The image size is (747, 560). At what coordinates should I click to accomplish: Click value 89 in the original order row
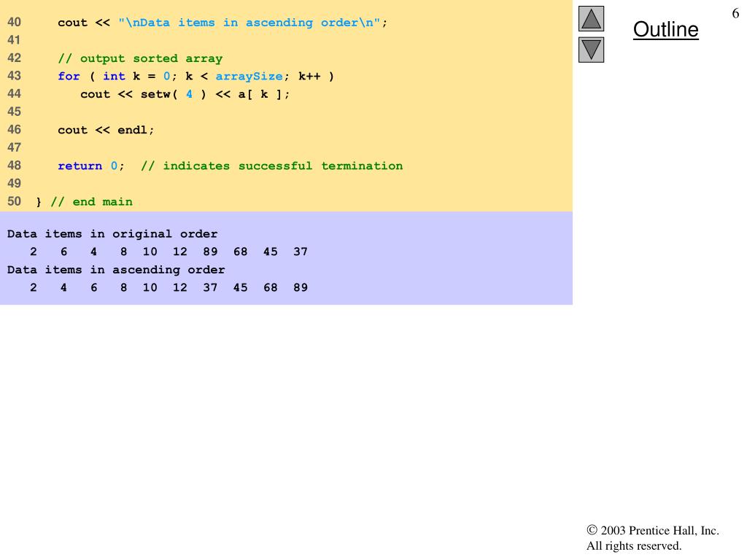[210, 252]
